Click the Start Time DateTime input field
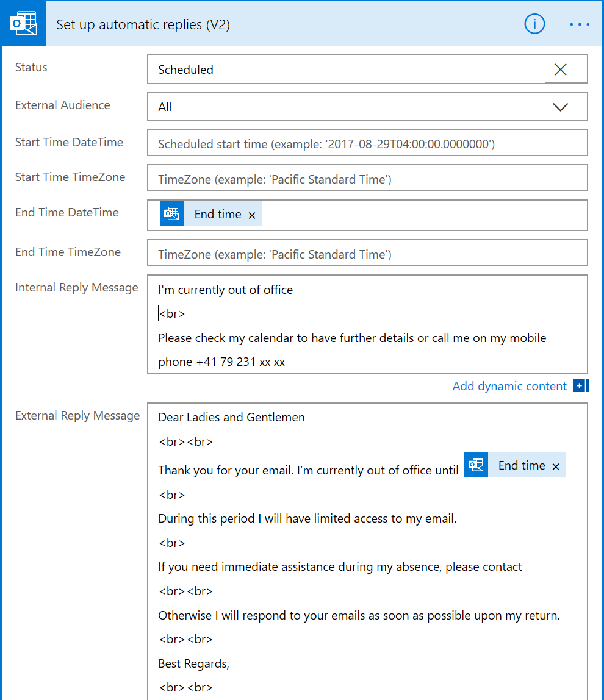This screenshot has height=700, width=604. [x=366, y=142]
